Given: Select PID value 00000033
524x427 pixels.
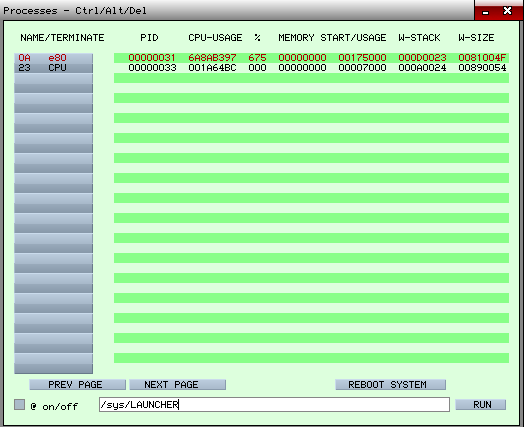Looking at the screenshot, I should click(152, 68).
